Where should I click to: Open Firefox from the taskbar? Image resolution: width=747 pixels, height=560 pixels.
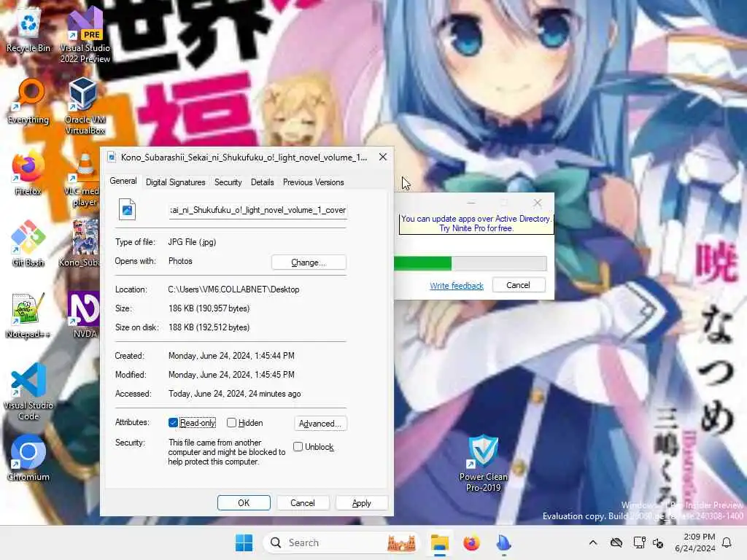(x=471, y=542)
